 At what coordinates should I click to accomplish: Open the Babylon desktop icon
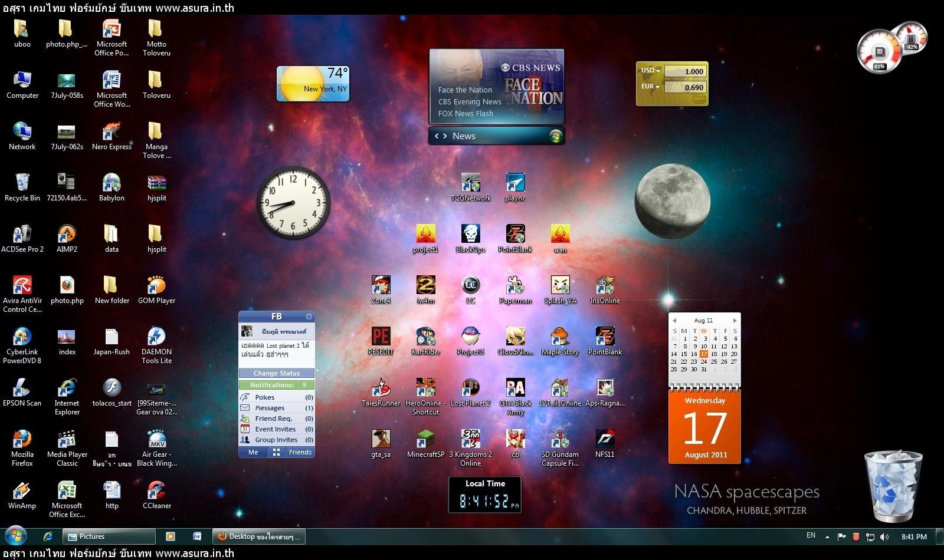(112, 187)
